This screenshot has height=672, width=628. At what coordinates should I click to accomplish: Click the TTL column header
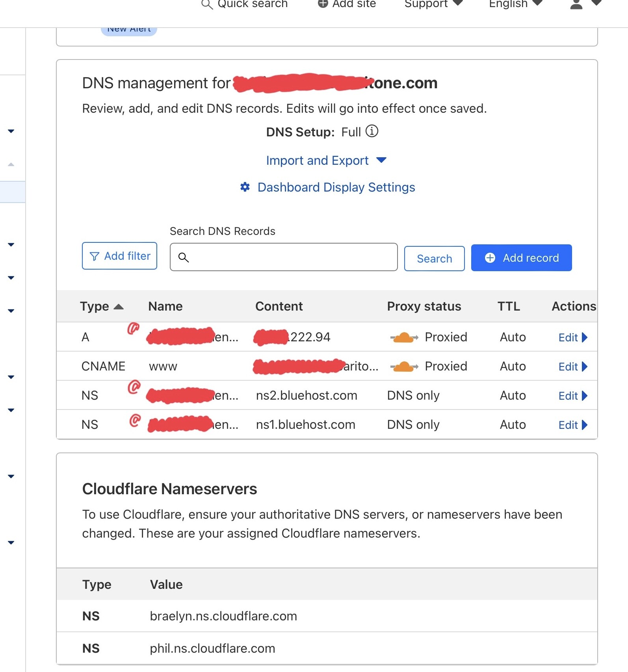tap(509, 306)
